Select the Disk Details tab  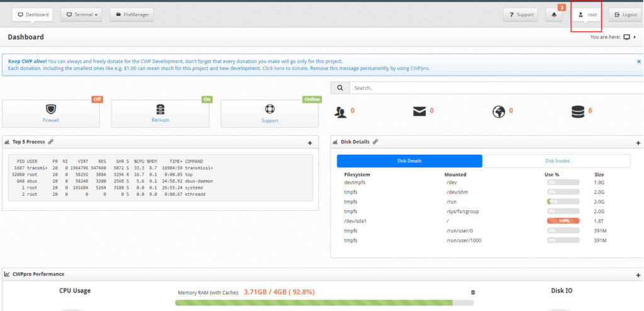click(409, 161)
